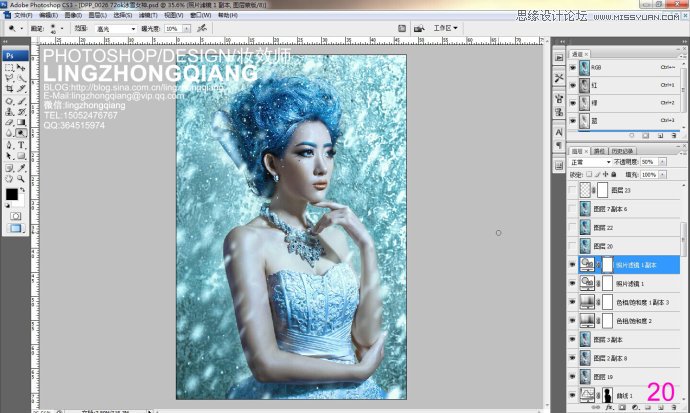Select the Gradient tool

point(21,122)
